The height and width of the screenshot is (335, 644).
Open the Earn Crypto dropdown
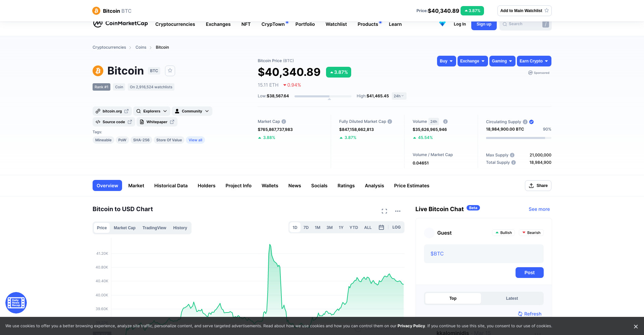click(x=534, y=61)
